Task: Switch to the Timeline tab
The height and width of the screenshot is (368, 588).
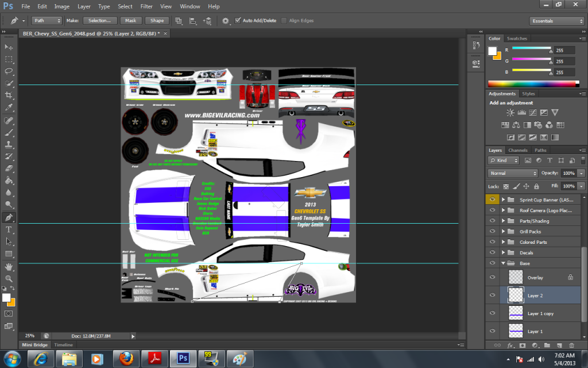Action: (63, 345)
